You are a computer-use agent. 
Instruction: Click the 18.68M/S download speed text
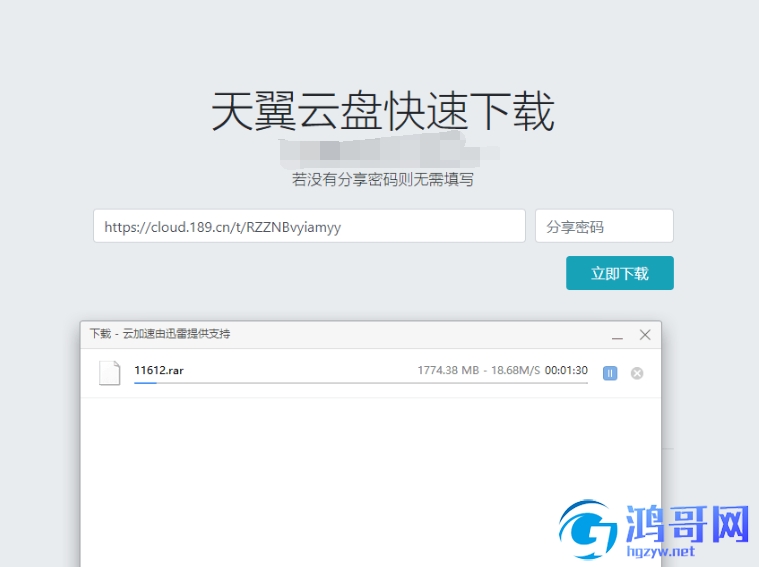pos(516,370)
